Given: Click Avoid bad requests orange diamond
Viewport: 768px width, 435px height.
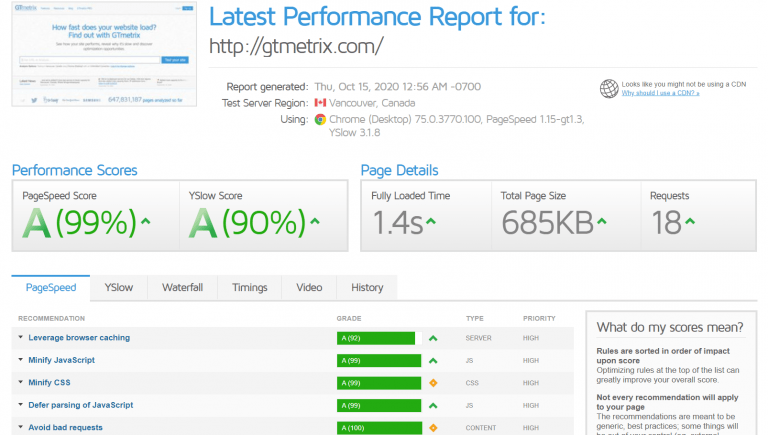Looking at the screenshot, I should click(433, 428).
